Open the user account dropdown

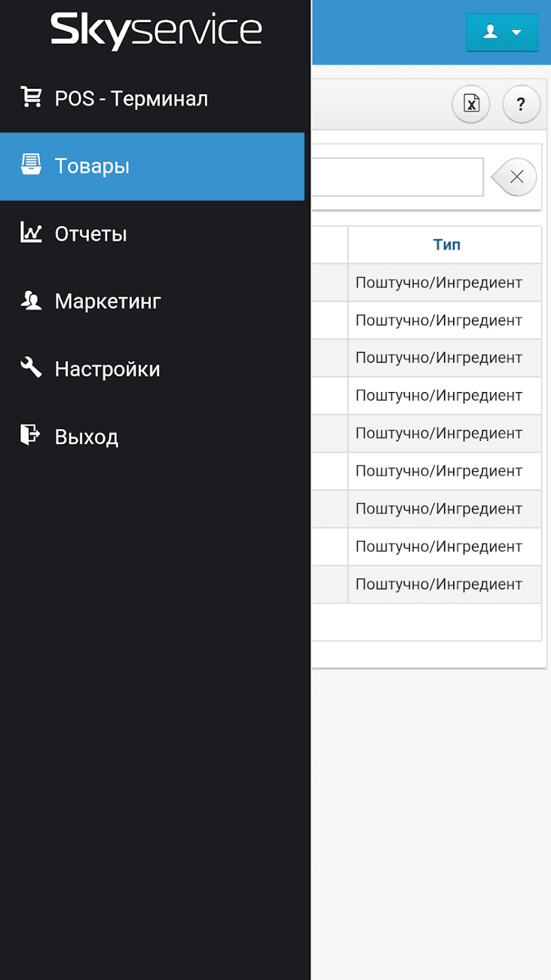click(x=501, y=32)
